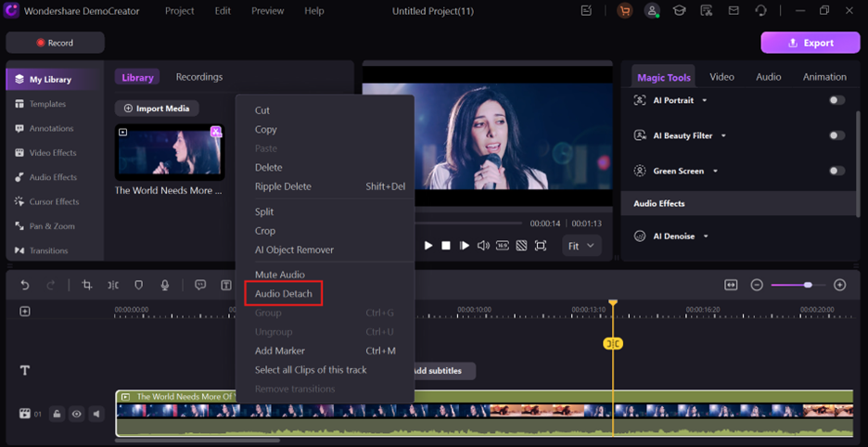Screen dimensions: 868x447
Task: Switch to the Library tab
Action: (137, 77)
